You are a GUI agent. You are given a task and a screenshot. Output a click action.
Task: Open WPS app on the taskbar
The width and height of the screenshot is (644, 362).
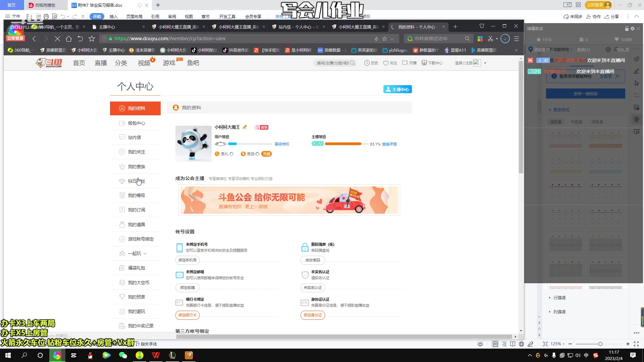click(156, 355)
